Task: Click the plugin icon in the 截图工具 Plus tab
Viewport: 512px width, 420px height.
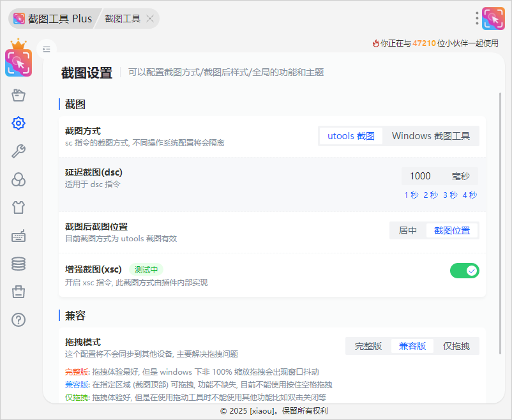Action: [x=19, y=19]
